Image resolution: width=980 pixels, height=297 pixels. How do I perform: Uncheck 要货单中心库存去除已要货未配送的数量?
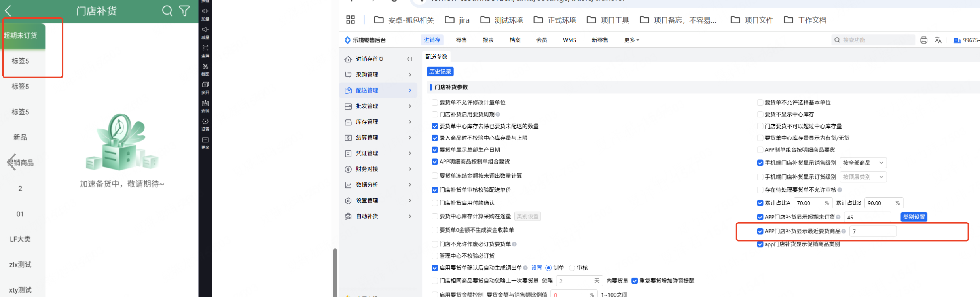[x=435, y=126]
